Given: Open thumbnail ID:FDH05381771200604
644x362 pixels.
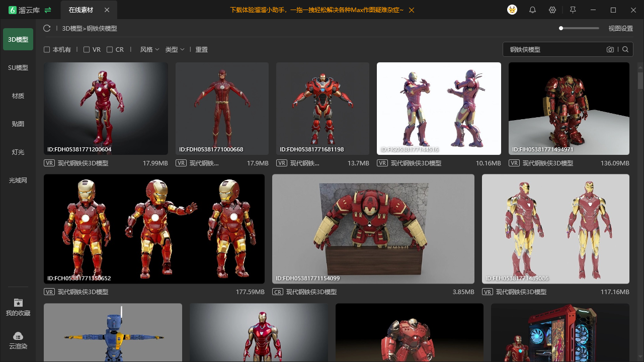Looking at the screenshot, I should coord(106,109).
